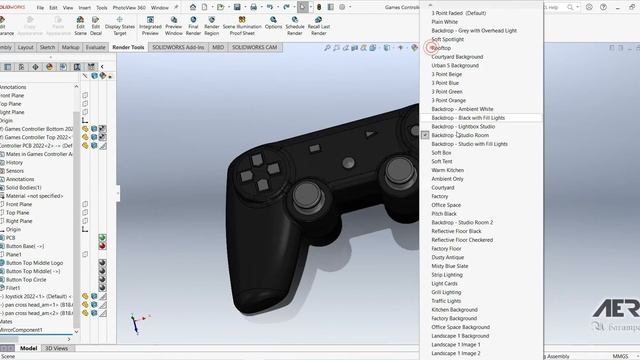Launch the Final Render
This screenshot has width=640, height=360.
pyautogui.click(x=193, y=26)
